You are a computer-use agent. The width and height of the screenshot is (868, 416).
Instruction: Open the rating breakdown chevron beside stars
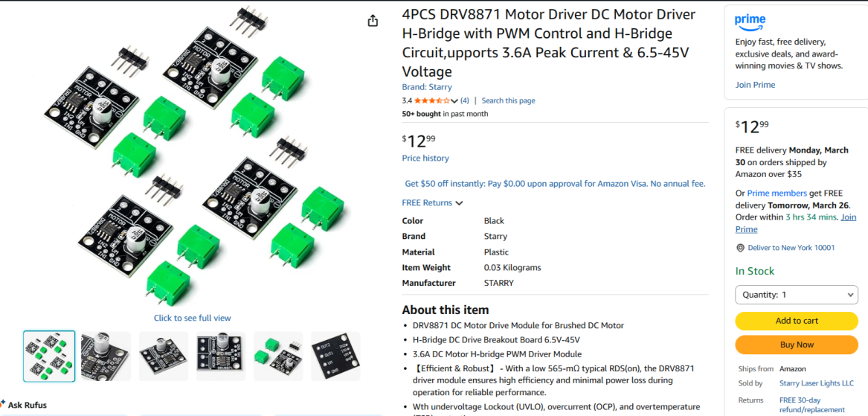tap(454, 100)
